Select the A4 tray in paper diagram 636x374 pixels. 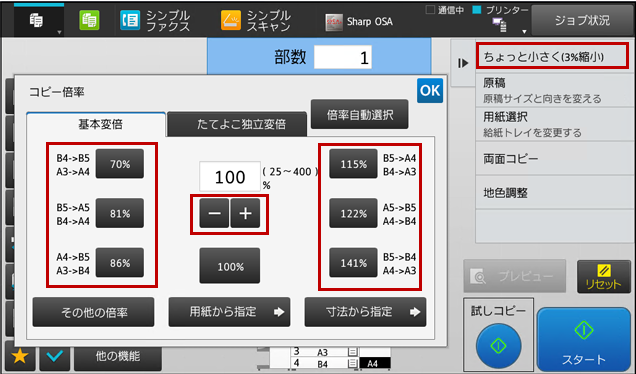[375, 363]
